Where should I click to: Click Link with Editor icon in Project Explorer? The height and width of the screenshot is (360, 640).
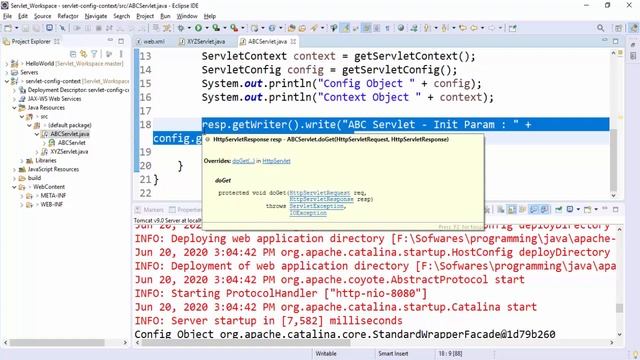tap(83, 53)
